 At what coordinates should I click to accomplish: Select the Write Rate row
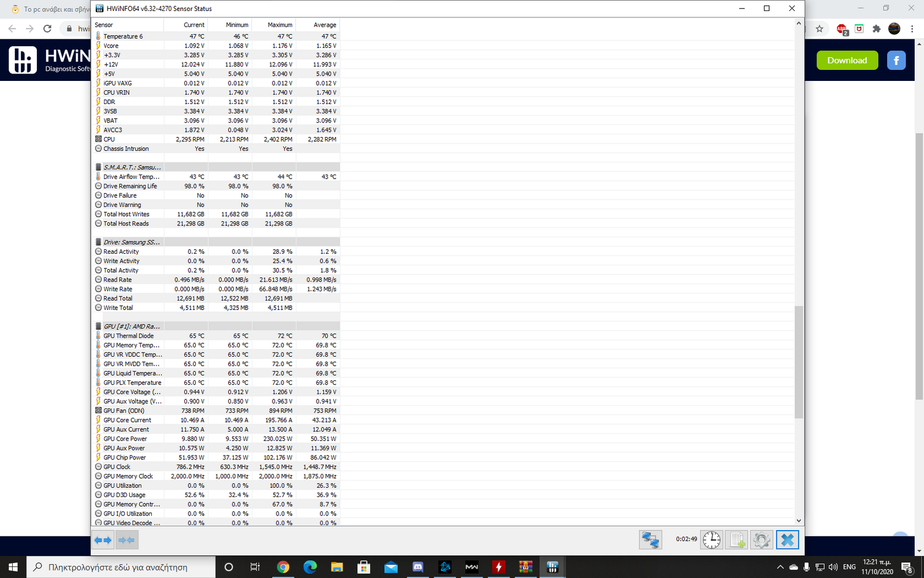(216, 289)
